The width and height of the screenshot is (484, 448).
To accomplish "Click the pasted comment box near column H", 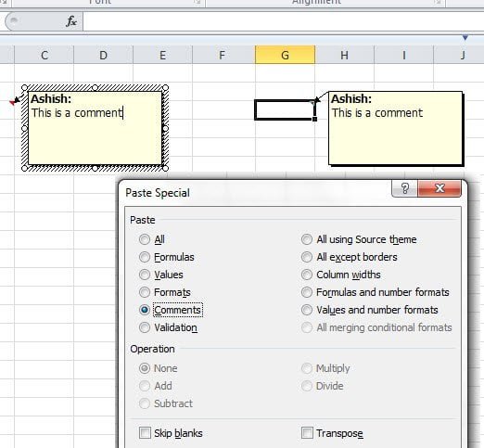I will click(x=396, y=128).
